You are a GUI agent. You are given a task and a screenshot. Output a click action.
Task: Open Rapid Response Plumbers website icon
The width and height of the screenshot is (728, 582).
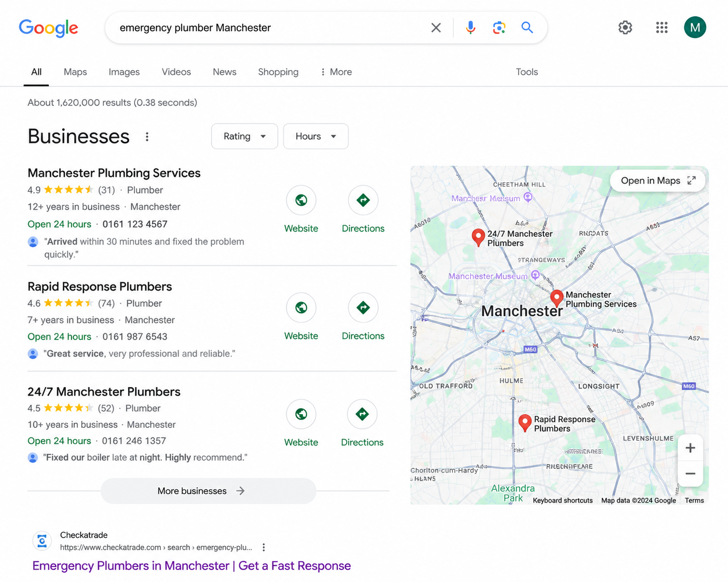coord(301,307)
